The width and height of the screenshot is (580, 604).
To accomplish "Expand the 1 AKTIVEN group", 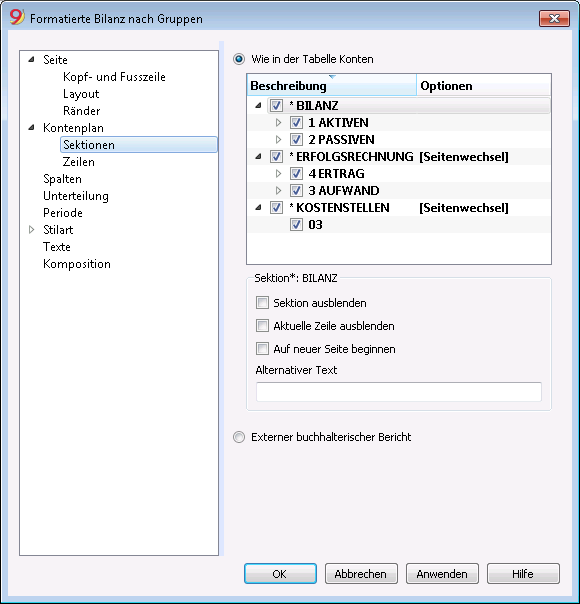I will [x=278, y=122].
